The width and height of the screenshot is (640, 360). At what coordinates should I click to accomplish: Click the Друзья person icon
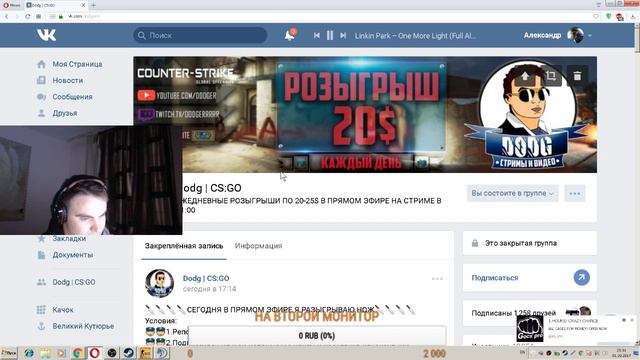click(41, 113)
